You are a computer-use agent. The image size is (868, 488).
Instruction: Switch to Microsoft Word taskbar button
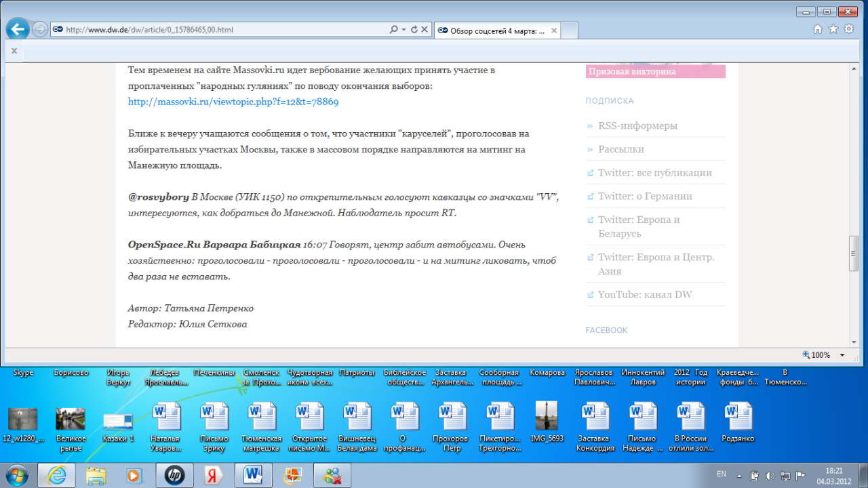click(253, 475)
